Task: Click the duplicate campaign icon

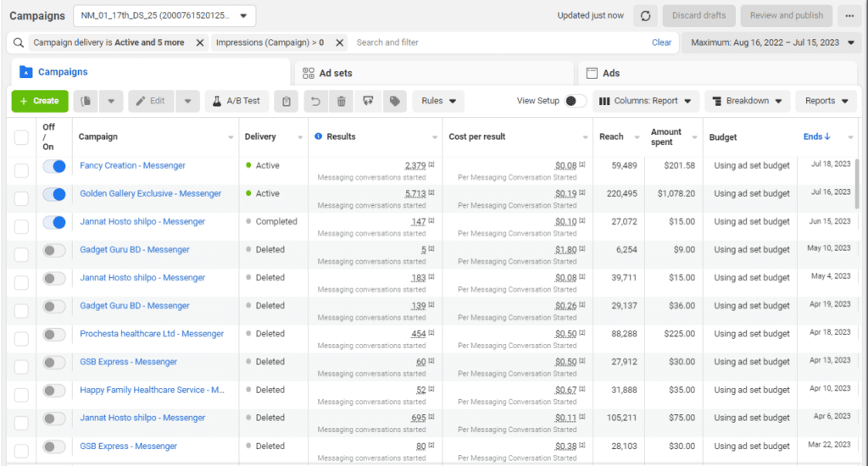Action: pos(86,101)
